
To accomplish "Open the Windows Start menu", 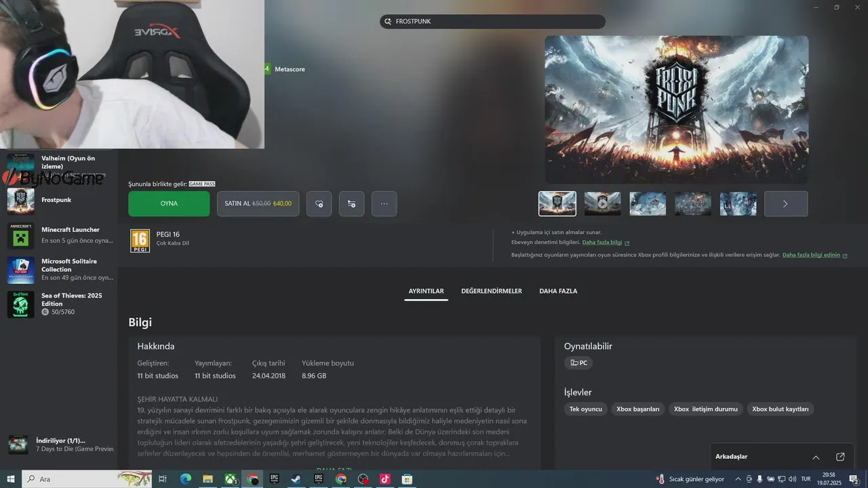I will tap(11, 479).
